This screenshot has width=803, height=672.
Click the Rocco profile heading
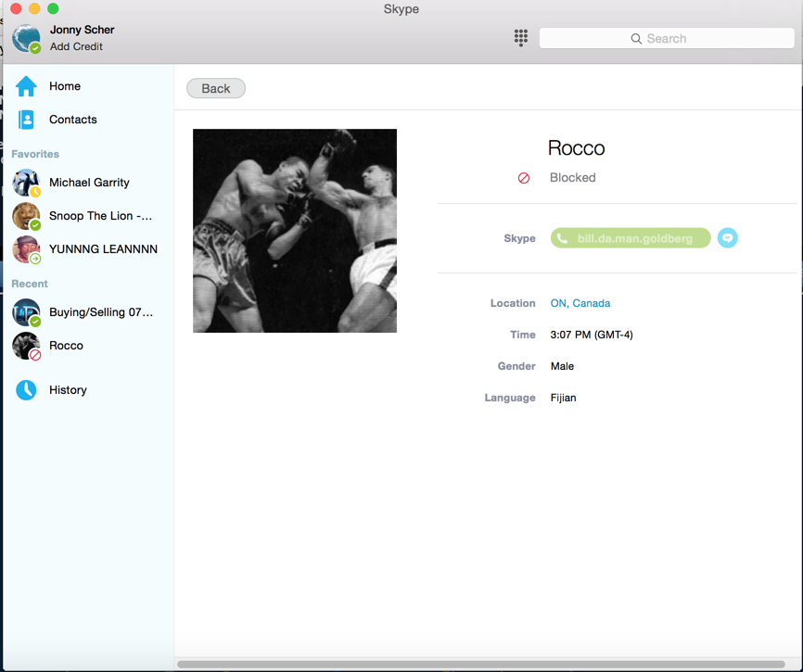[576, 148]
